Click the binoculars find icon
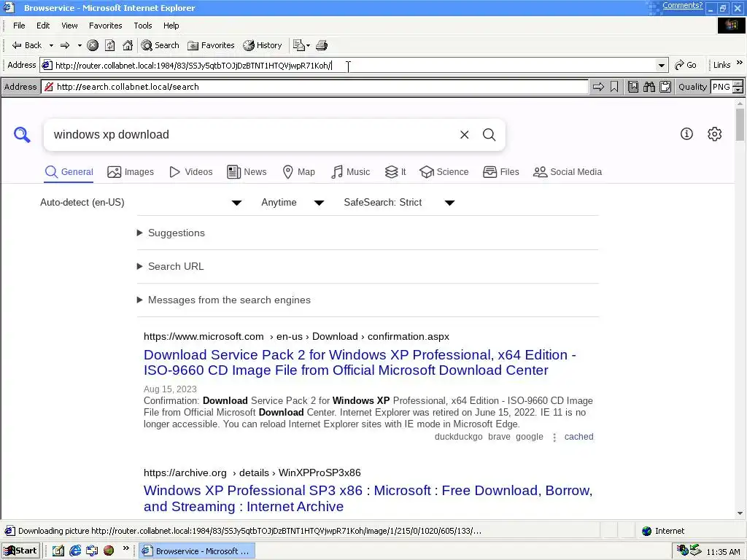Screen dimensions: 747x560 pos(649,87)
